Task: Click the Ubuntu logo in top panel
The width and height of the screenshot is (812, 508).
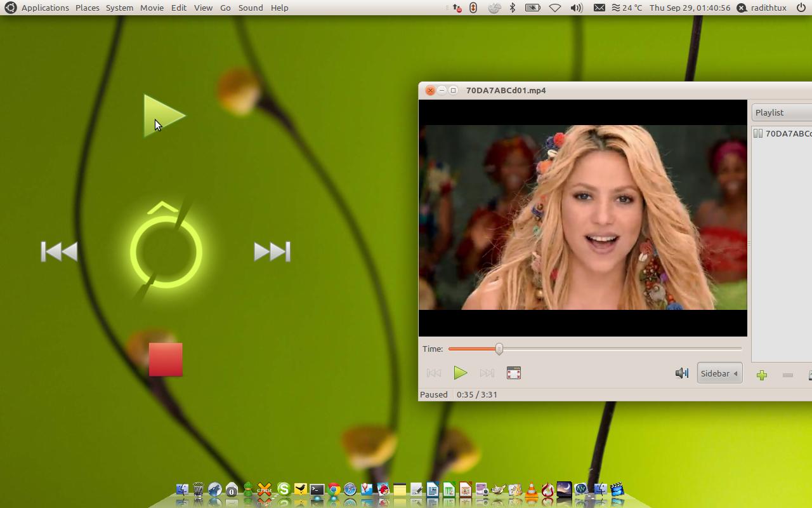Action: pyautogui.click(x=10, y=8)
